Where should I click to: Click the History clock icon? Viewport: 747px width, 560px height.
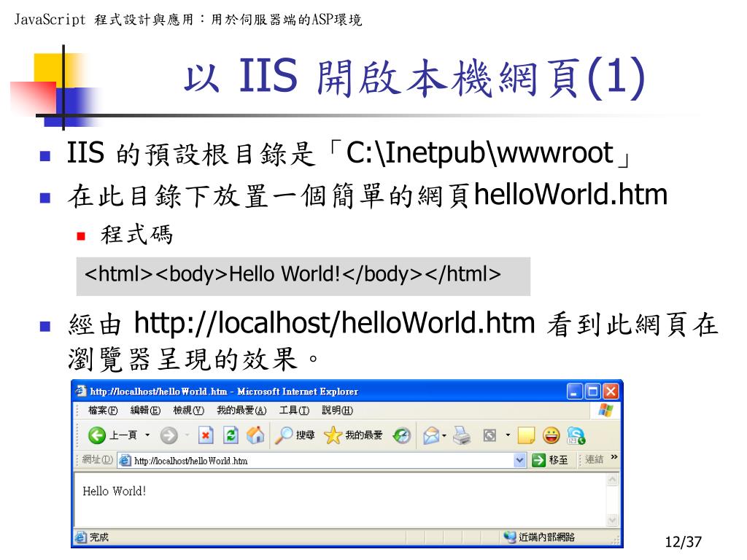click(402, 435)
